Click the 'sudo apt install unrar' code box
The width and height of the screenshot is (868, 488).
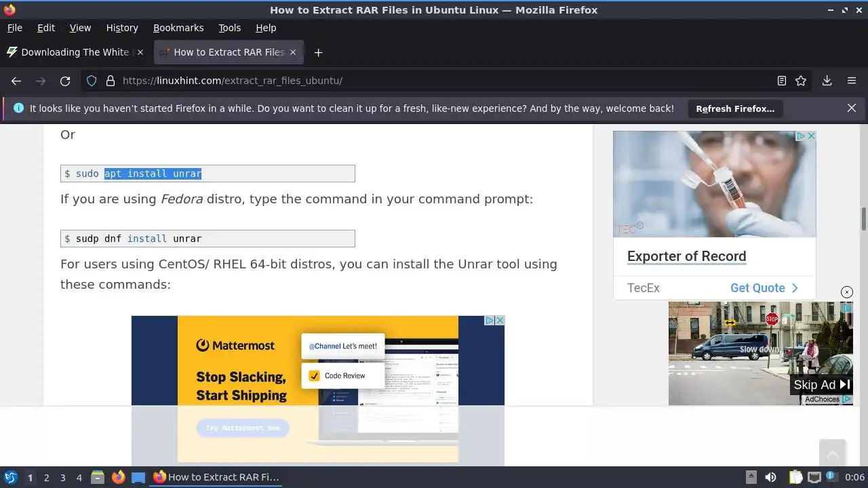tap(208, 174)
